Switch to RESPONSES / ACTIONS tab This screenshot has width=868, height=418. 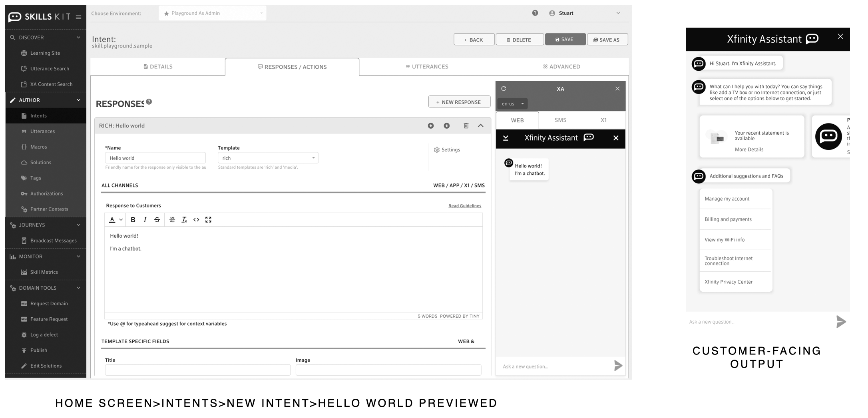[292, 67]
